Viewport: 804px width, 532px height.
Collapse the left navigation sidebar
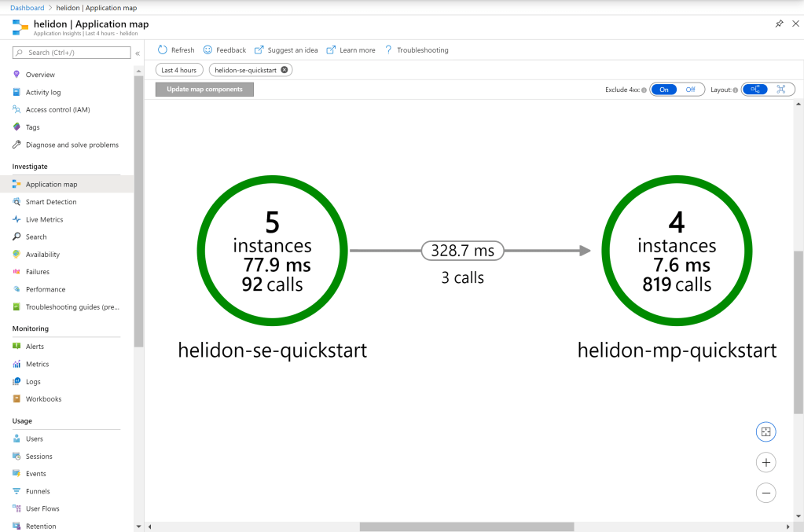point(138,53)
